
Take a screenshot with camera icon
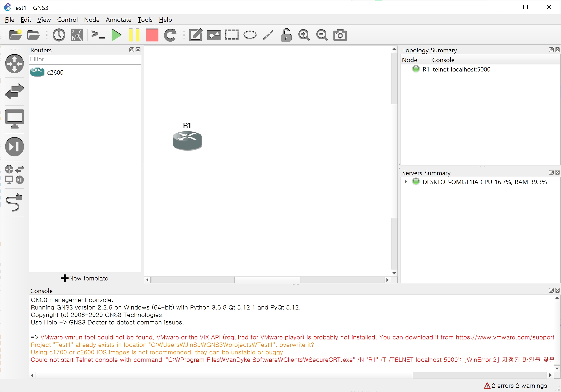pyautogui.click(x=340, y=35)
